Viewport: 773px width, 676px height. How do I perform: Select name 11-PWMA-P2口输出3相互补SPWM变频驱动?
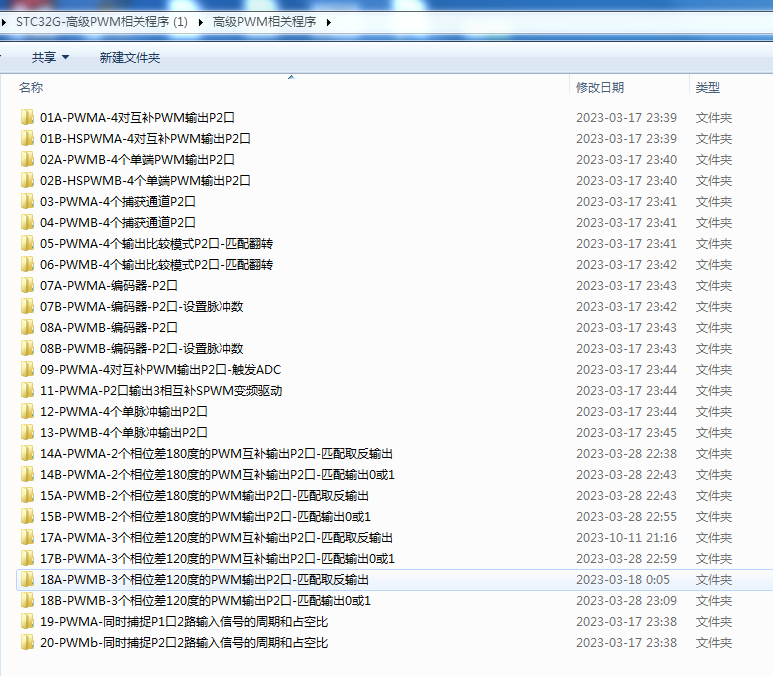click(x=161, y=391)
